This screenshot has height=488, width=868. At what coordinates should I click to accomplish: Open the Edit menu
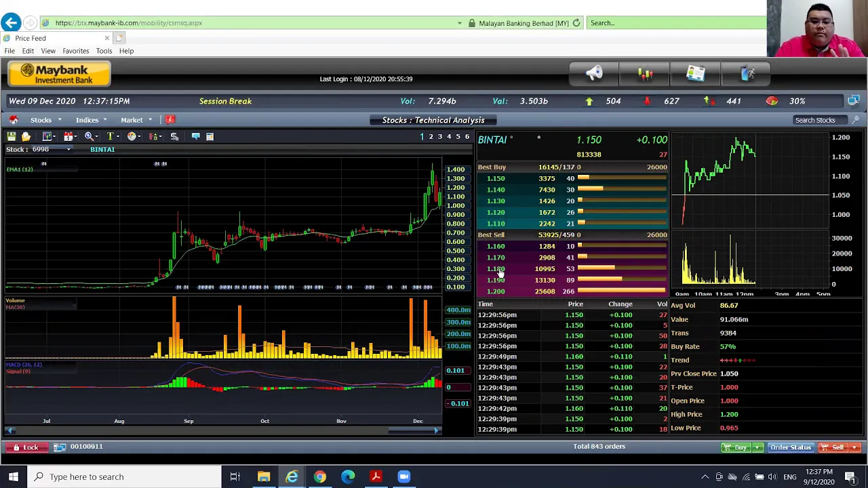[28, 51]
